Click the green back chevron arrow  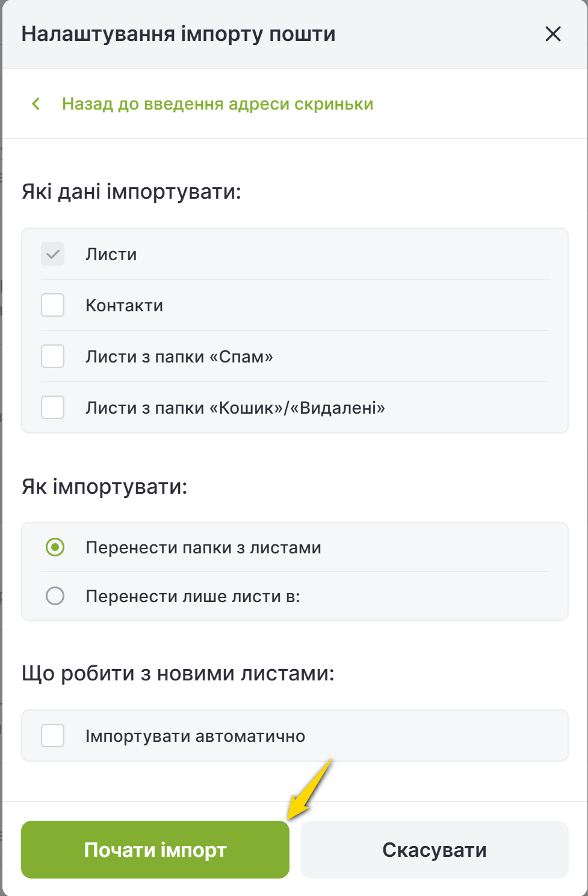(36, 104)
